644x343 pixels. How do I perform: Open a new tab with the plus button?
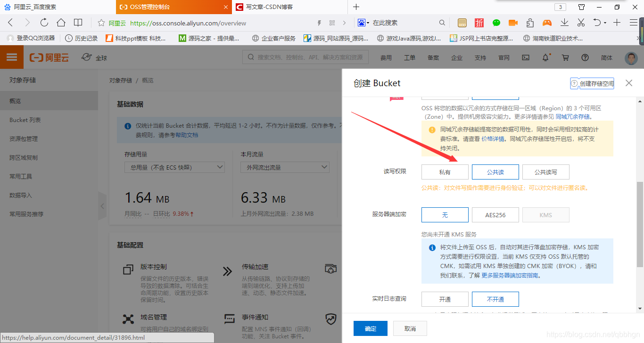point(356,7)
